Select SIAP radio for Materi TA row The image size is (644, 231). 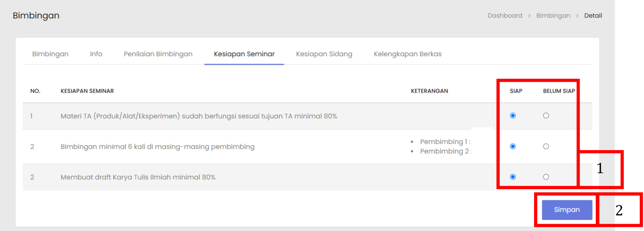513,116
